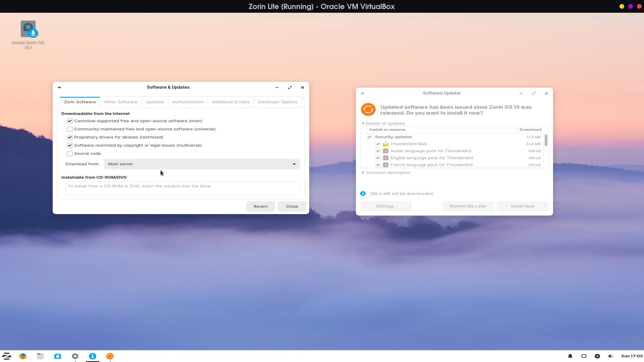
Task: Click the Settings gear taskbar icon
Action: pos(75,356)
